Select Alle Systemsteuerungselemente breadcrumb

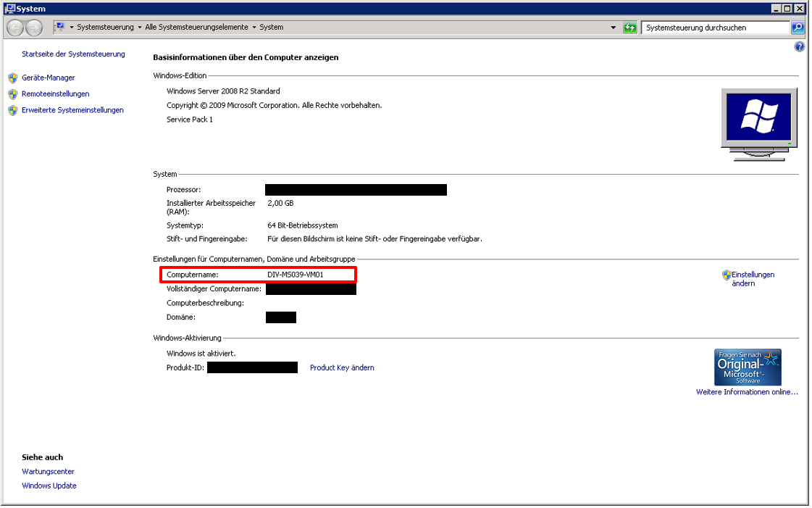197,28
